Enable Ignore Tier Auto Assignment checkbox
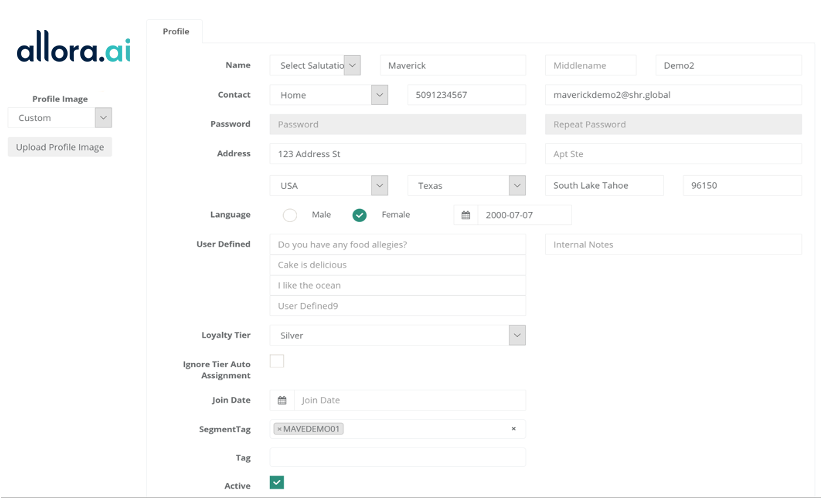The width and height of the screenshot is (822, 498). point(277,361)
